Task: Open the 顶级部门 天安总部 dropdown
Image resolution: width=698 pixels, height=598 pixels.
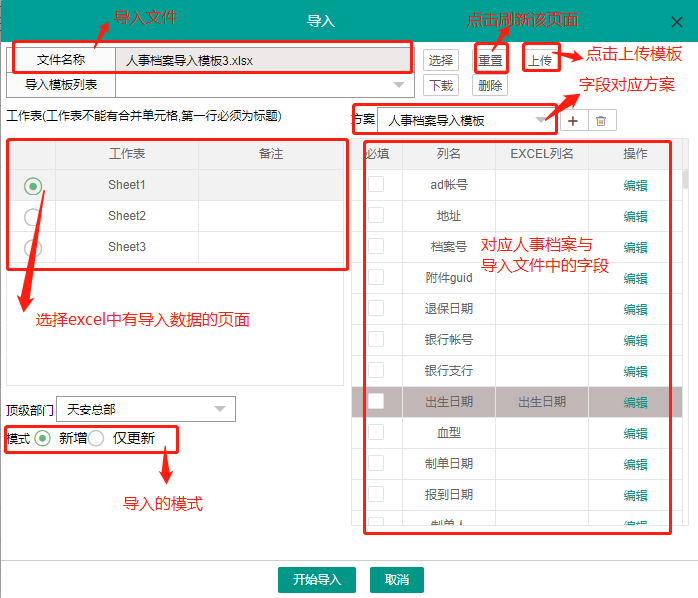Action: pos(146,409)
